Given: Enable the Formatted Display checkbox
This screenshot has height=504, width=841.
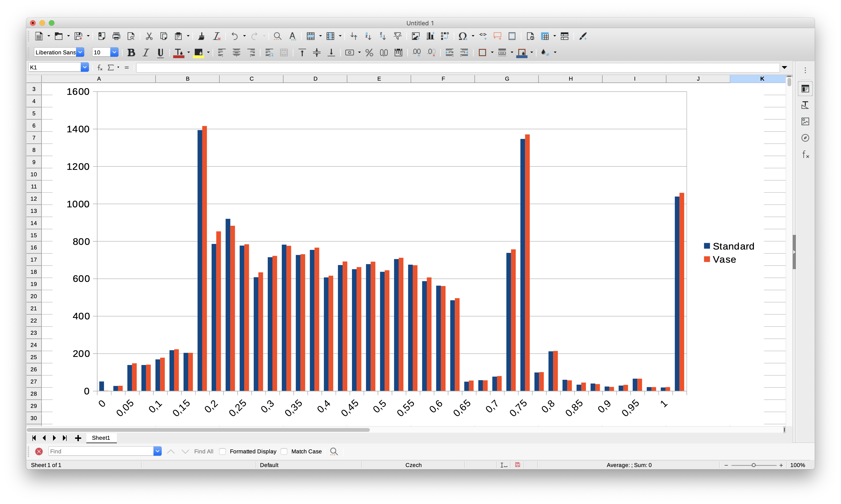Looking at the screenshot, I should [x=223, y=451].
